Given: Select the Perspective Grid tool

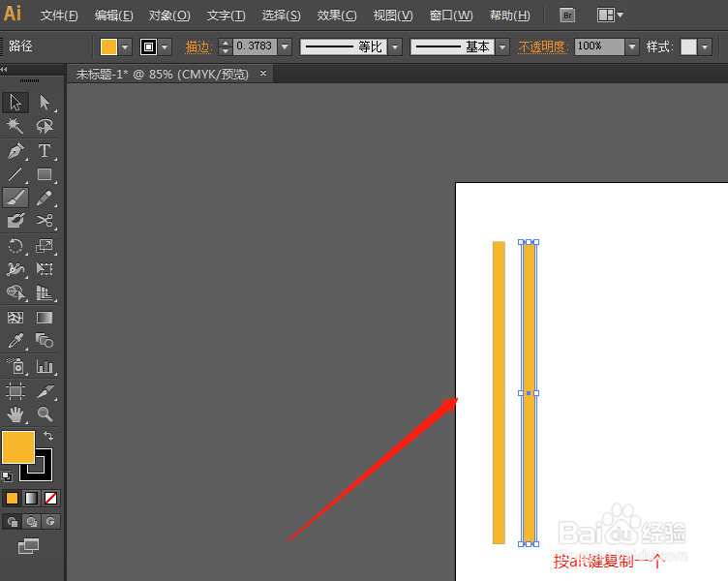Looking at the screenshot, I should point(45,292).
